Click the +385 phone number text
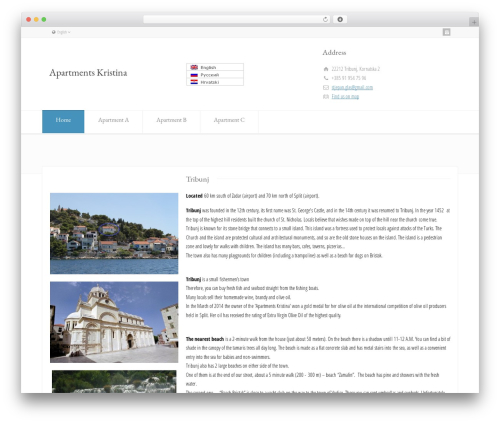 348,78
